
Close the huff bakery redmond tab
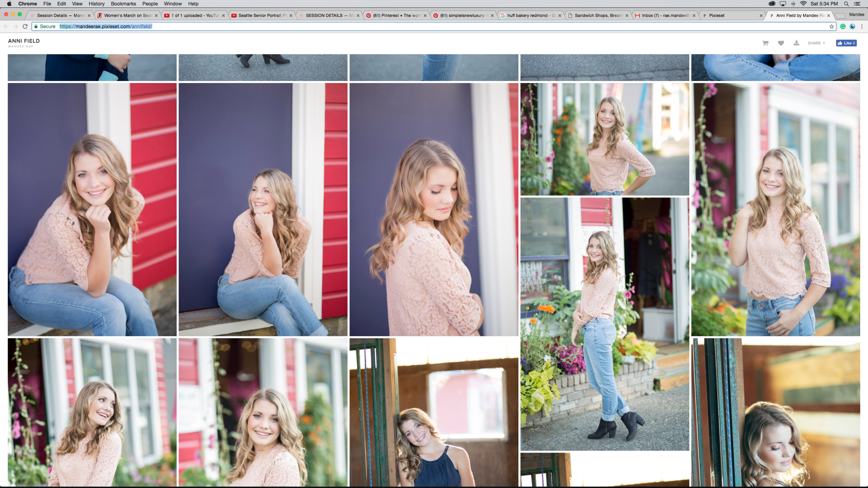pos(560,16)
